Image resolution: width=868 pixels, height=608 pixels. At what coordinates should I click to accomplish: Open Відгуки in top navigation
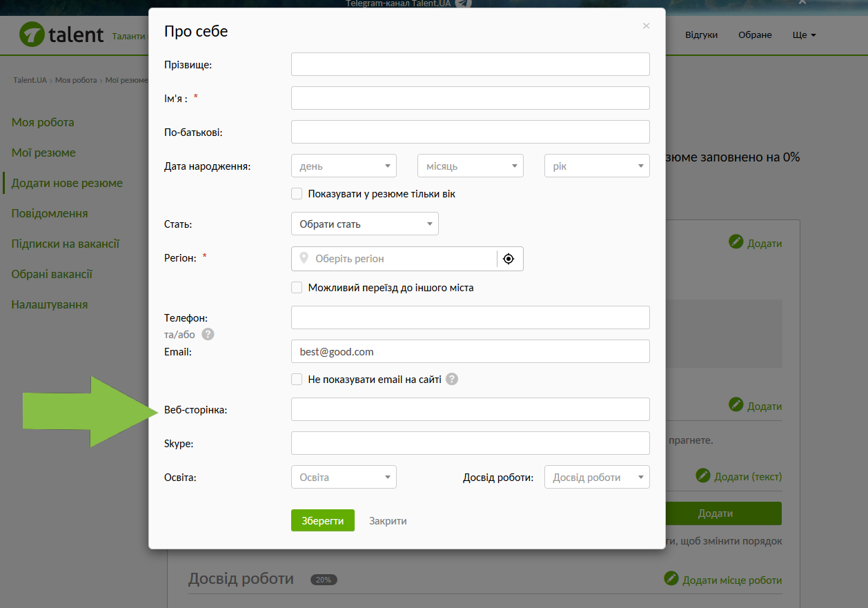[701, 35]
